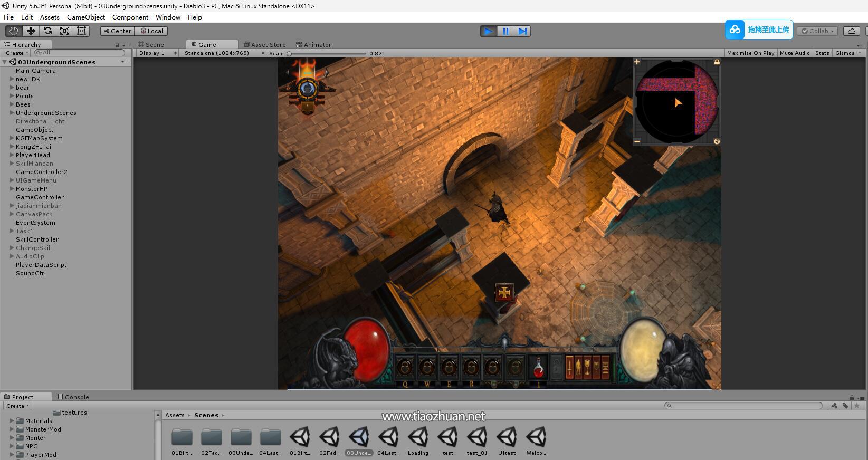Collapse the 03UndergroundScenes scene root

coord(5,62)
